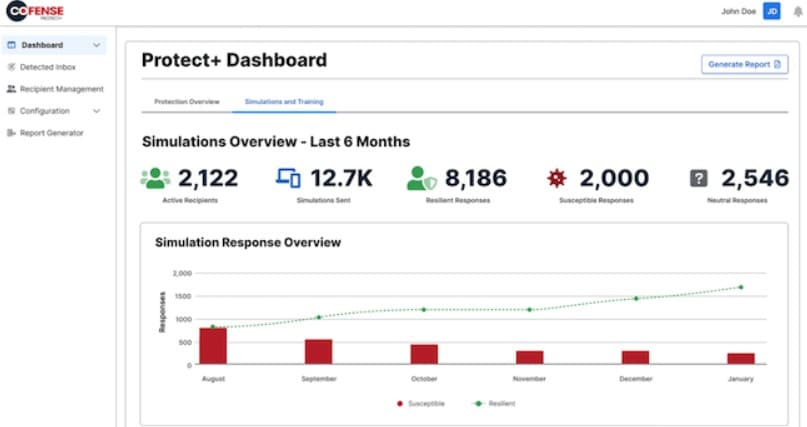This screenshot has width=807, height=427.
Task: Click the December resilient data point
Action: 636,298
